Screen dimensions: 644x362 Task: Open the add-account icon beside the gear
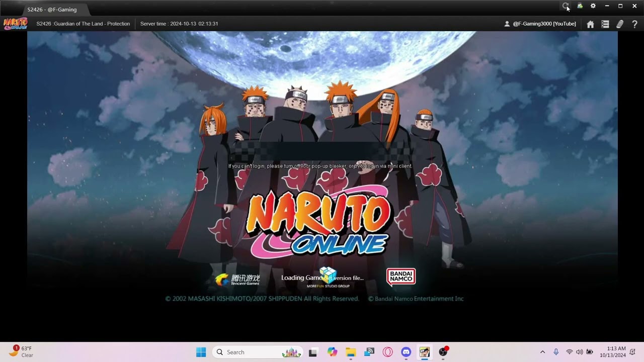[580, 6]
